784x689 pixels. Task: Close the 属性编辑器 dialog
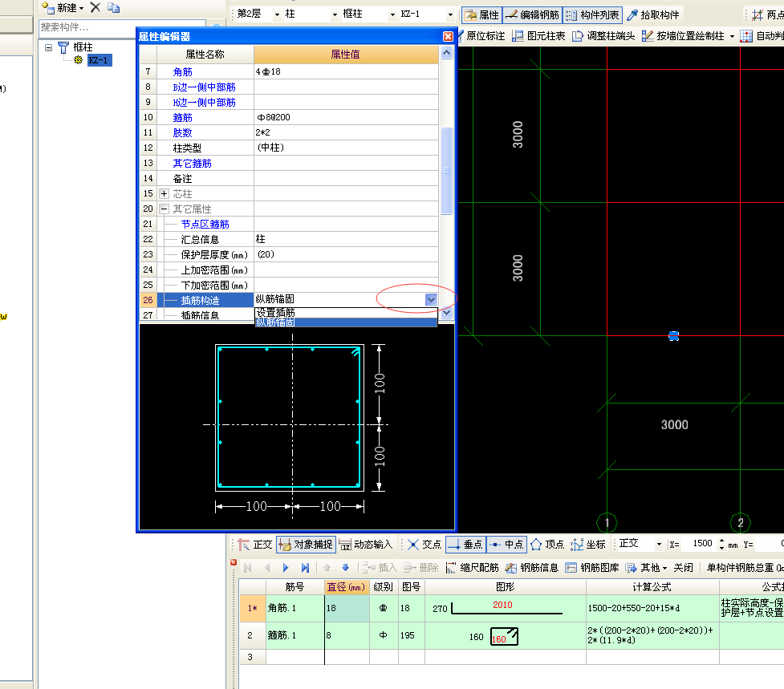pyautogui.click(x=448, y=36)
